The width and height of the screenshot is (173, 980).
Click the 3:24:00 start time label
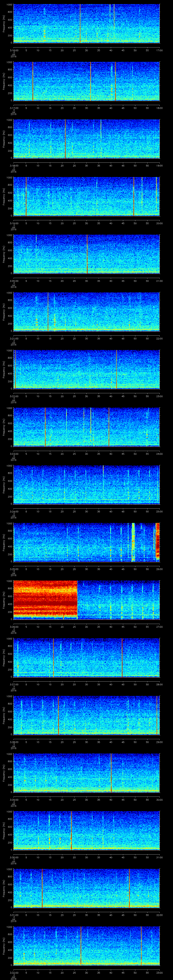(14, 511)
